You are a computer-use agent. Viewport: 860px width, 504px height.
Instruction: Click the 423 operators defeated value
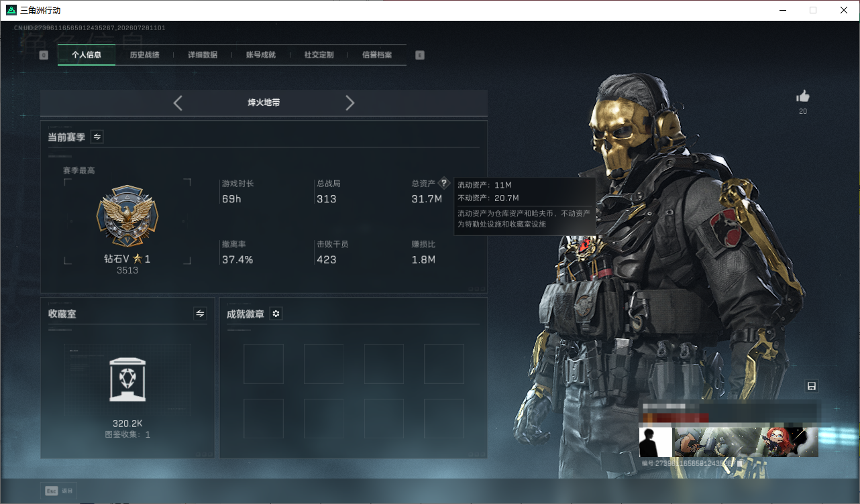327,259
